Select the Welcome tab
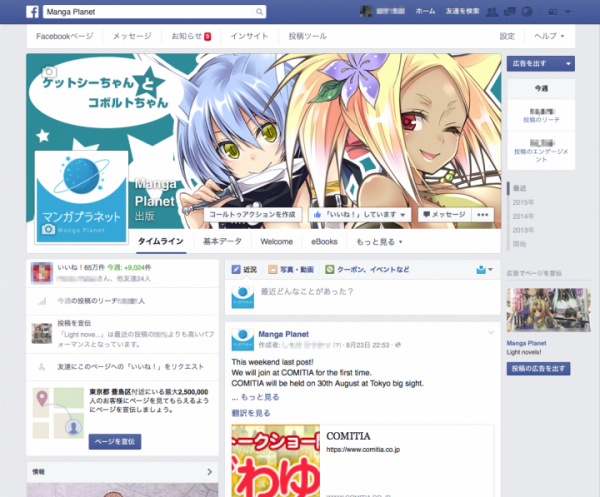 (277, 242)
